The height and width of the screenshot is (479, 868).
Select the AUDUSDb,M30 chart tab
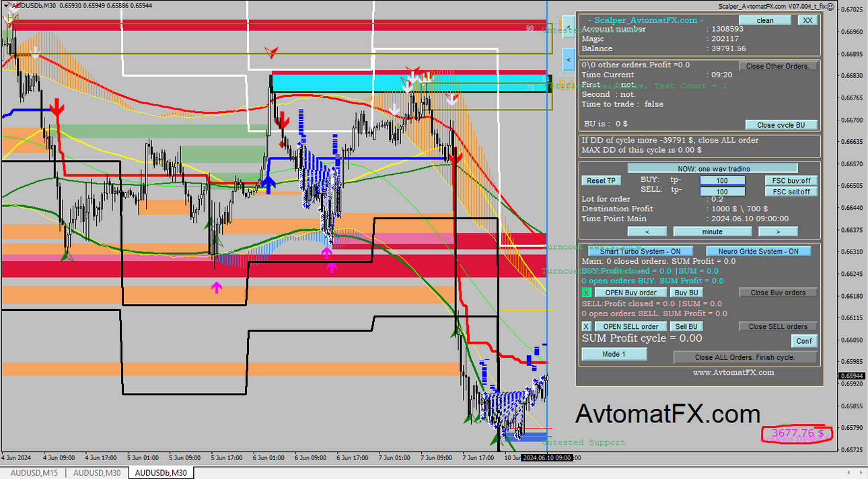tap(161, 473)
